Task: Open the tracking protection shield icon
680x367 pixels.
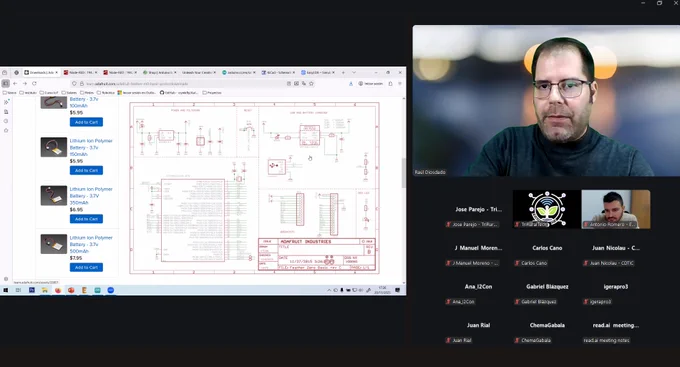Action: tap(74, 84)
